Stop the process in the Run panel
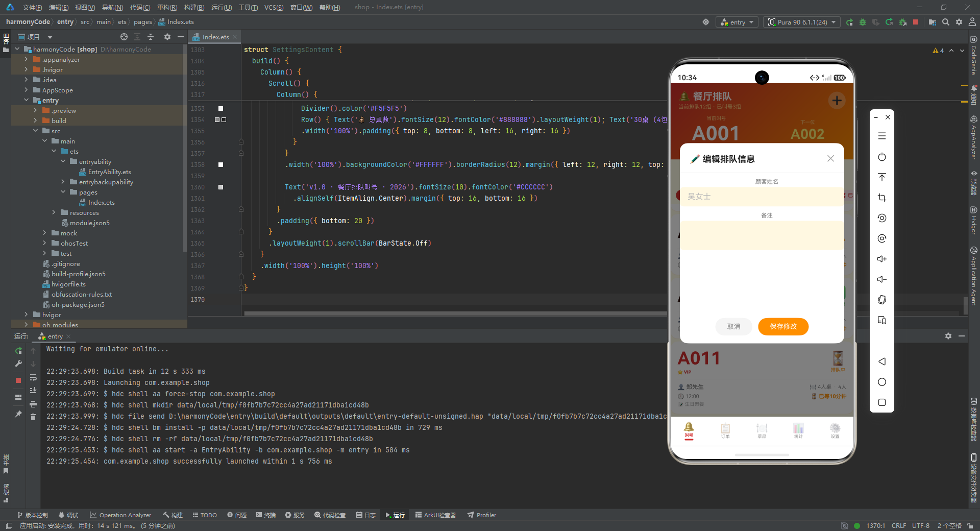The height and width of the screenshot is (531, 980). tap(18, 380)
